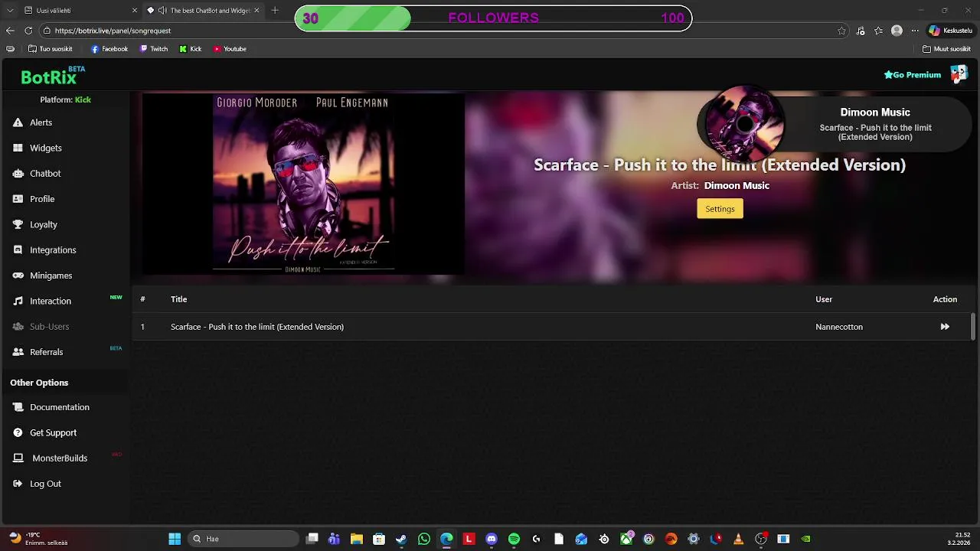
Task: Select the Scarface song title in queue
Action: pos(257,327)
